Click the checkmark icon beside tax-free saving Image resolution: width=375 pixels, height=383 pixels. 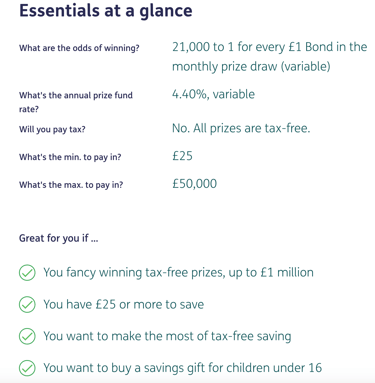coord(27,336)
